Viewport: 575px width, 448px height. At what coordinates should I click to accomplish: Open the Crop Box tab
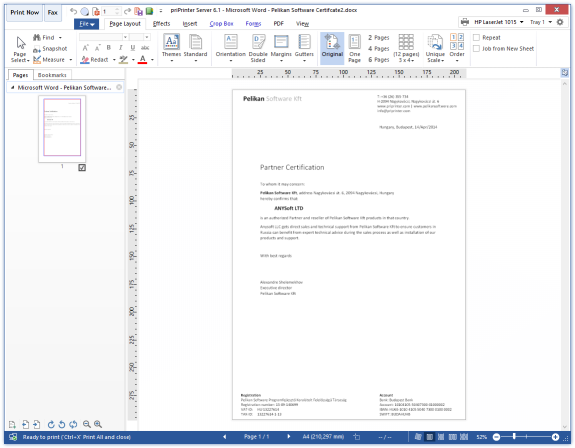221,24
